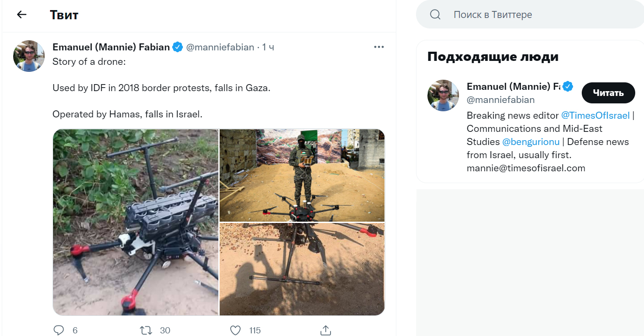Viewport: 644px width, 336px height.
Task: Click the @manniefabian handle in the tweet header
Action: (x=220, y=47)
